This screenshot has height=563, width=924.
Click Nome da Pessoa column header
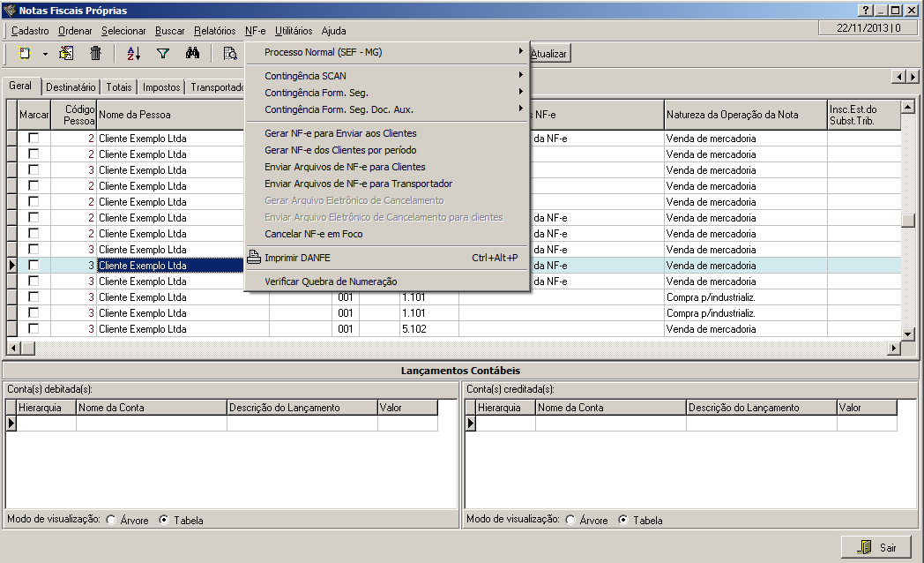(134, 115)
